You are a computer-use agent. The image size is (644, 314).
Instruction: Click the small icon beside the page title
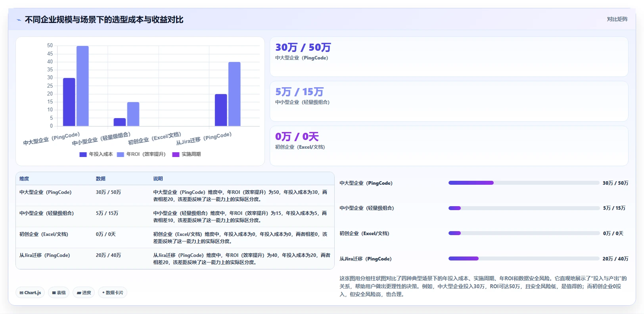(19, 20)
